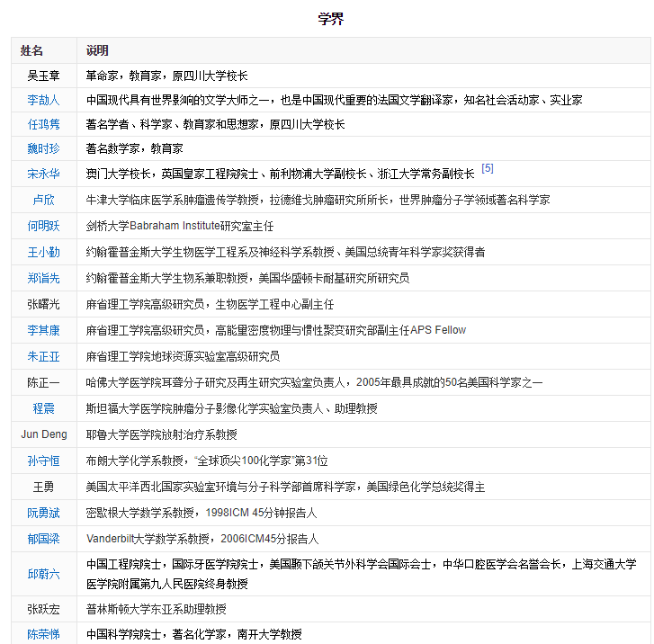The width and height of the screenshot is (654, 644).
Task: Select the name Jun Deng
Action: point(44,434)
